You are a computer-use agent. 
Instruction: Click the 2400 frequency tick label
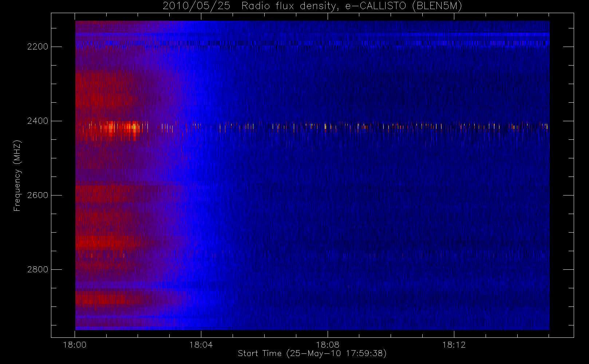37,121
